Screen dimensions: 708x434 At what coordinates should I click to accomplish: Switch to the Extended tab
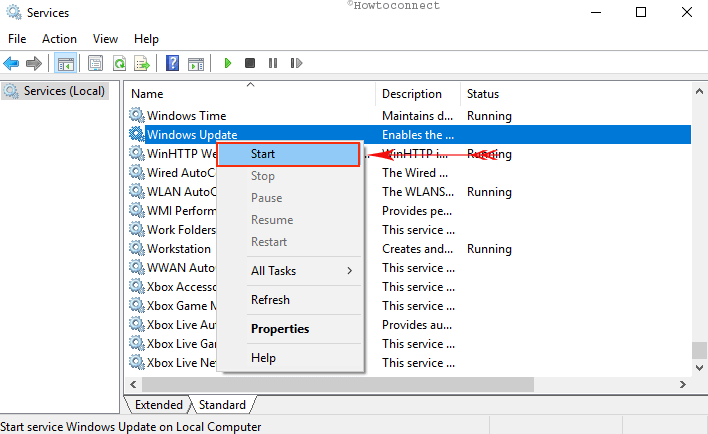[x=158, y=405]
